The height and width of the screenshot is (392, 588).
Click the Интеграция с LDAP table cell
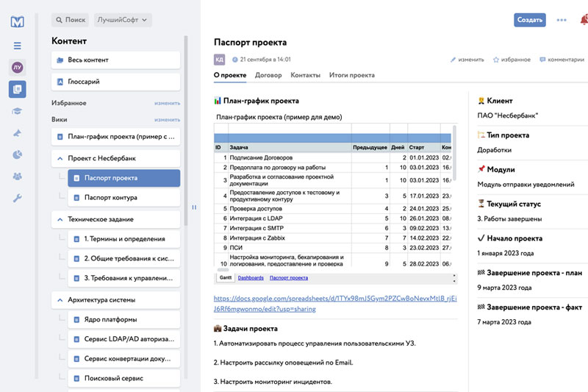point(290,218)
